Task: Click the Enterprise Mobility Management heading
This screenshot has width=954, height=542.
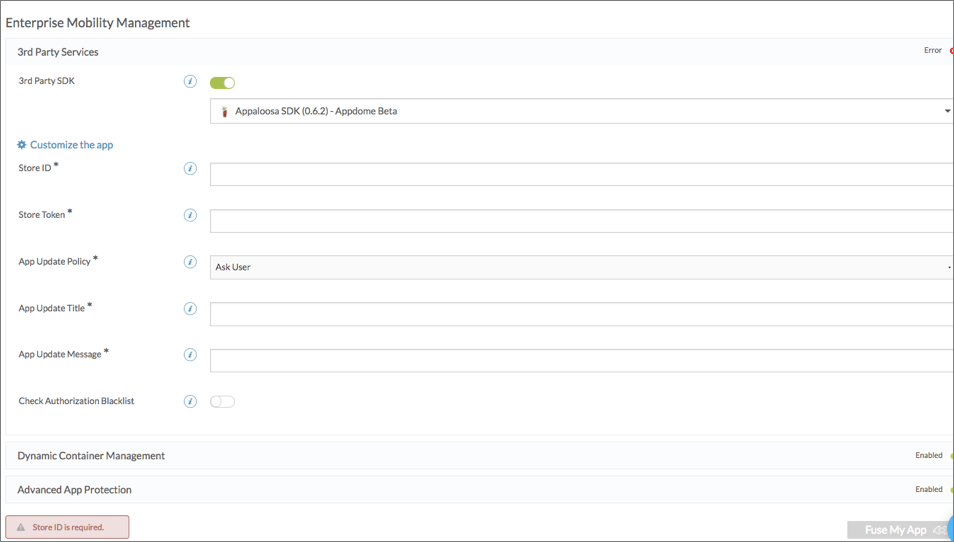Action: [x=98, y=23]
